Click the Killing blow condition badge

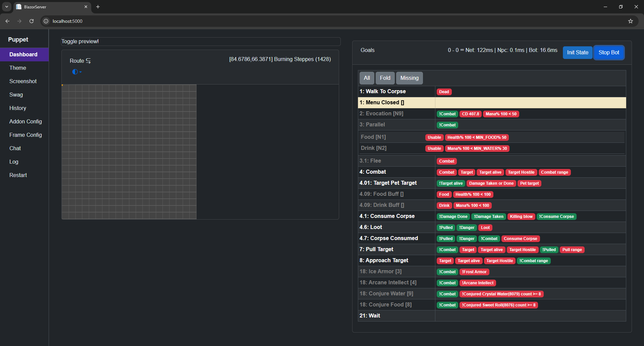[521, 217]
